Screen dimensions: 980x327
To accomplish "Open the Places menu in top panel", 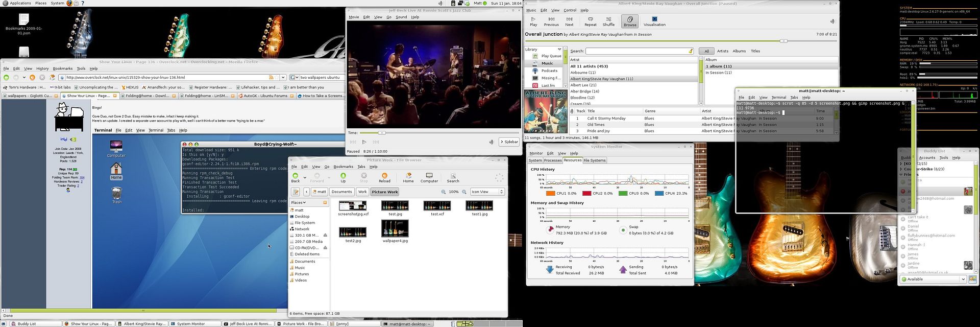I will (x=41, y=3).
